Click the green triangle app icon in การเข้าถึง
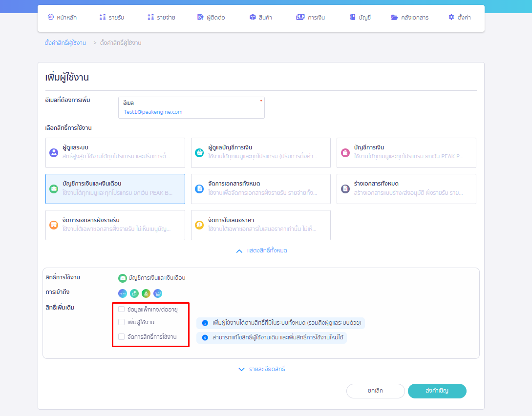The height and width of the screenshot is (416, 532). click(146, 293)
